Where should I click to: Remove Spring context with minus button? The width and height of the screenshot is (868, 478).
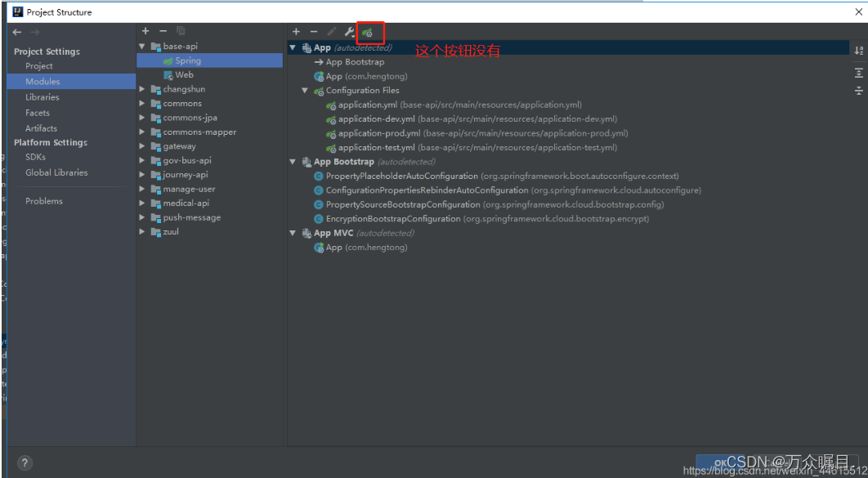[313, 32]
